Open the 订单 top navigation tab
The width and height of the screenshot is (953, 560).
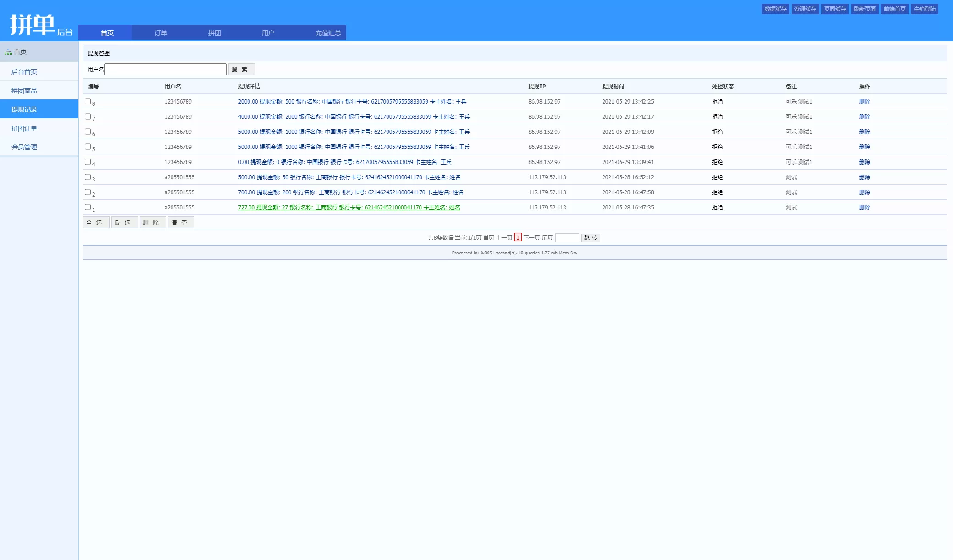click(x=161, y=33)
